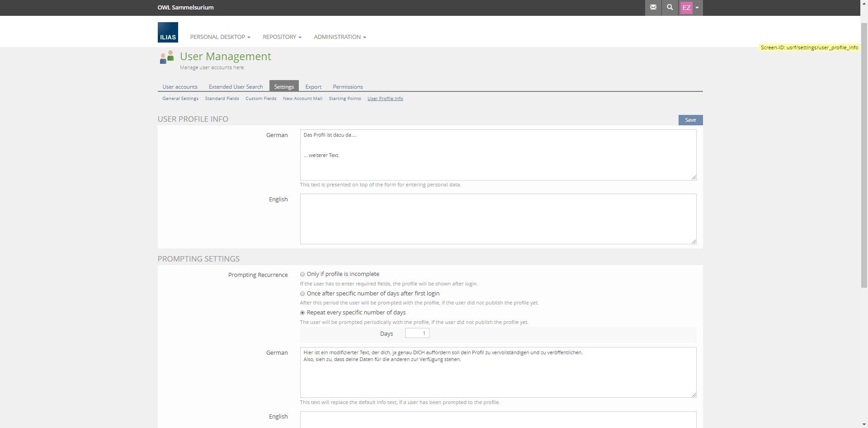The width and height of the screenshot is (868, 428).
Task: Open the New Account Mail sub-tab
Action: coord(302,99)
